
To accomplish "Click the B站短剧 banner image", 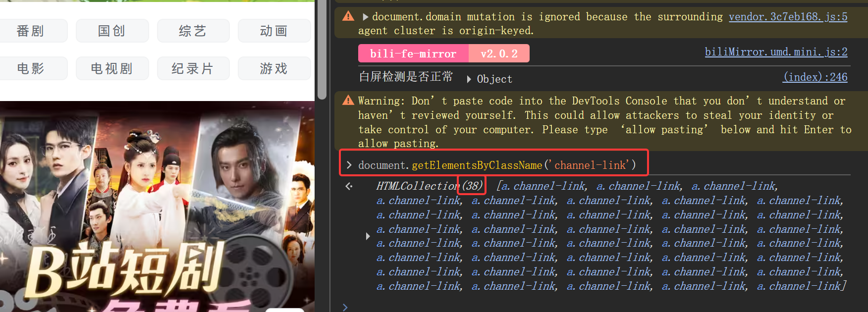I will [x=157, y=207].
